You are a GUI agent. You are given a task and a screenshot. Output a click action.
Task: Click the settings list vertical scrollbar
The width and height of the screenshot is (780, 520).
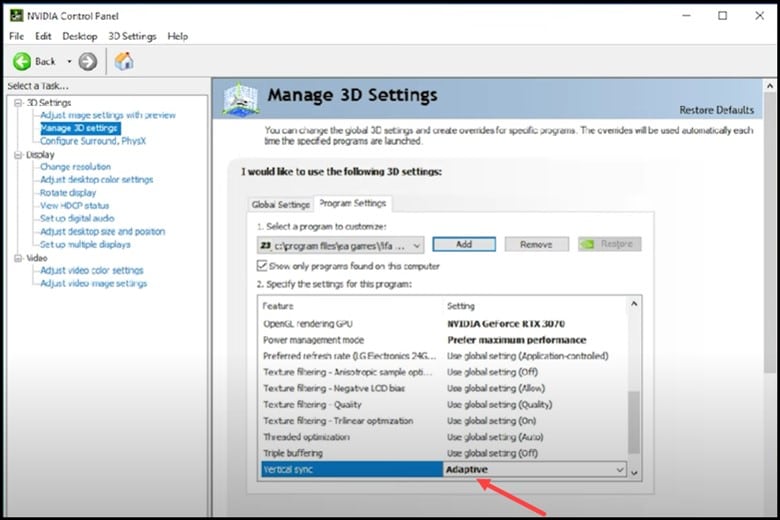point(633,420)
